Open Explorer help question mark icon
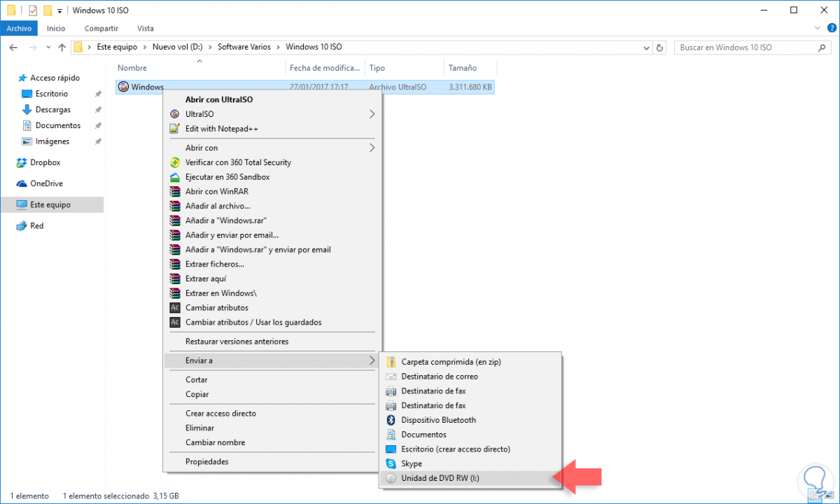Image resolution: width=840 pixels, height=504 pixels. (x=832, y=29)
